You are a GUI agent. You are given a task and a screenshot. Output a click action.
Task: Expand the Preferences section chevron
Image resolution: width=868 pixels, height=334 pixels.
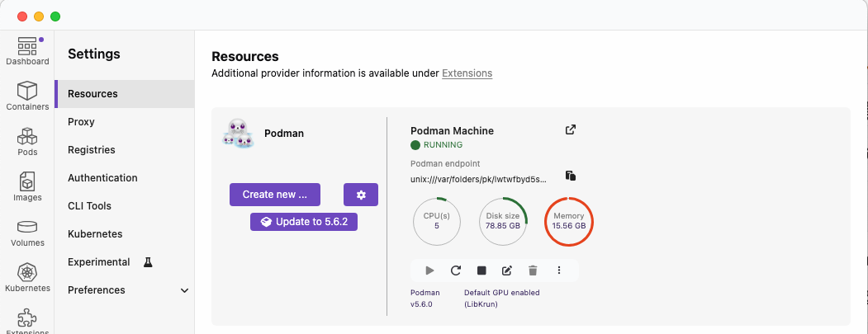(184, 290)
